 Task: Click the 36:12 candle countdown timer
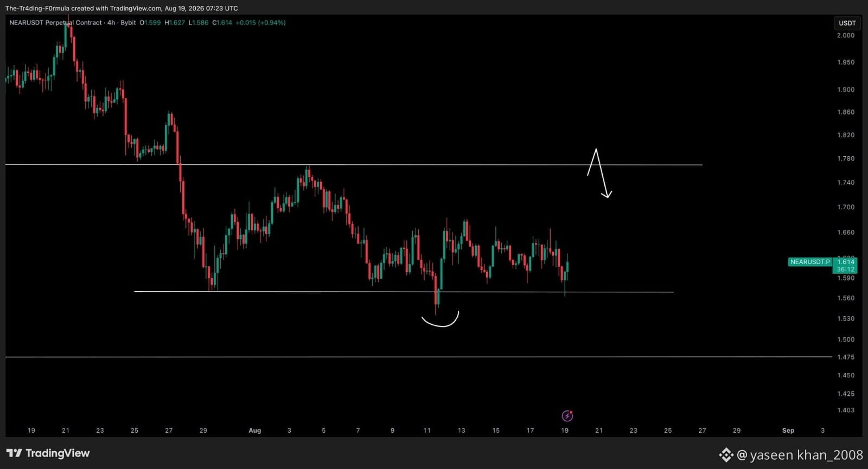pos(845,269)
